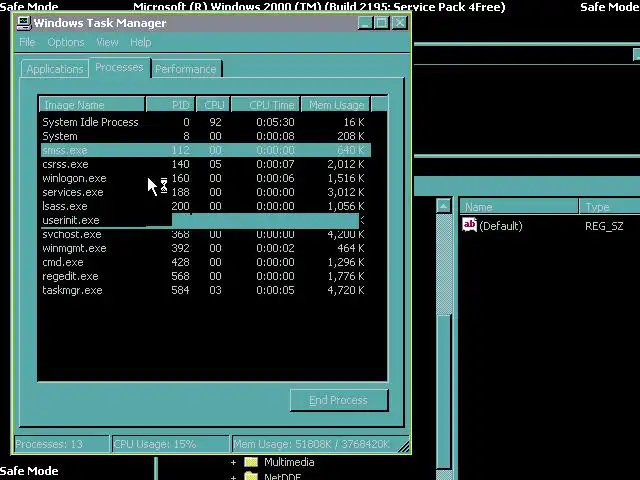Screen dimensions: 640x480
Task: Select the taskmgr.exe process
Action: point(204,290)
